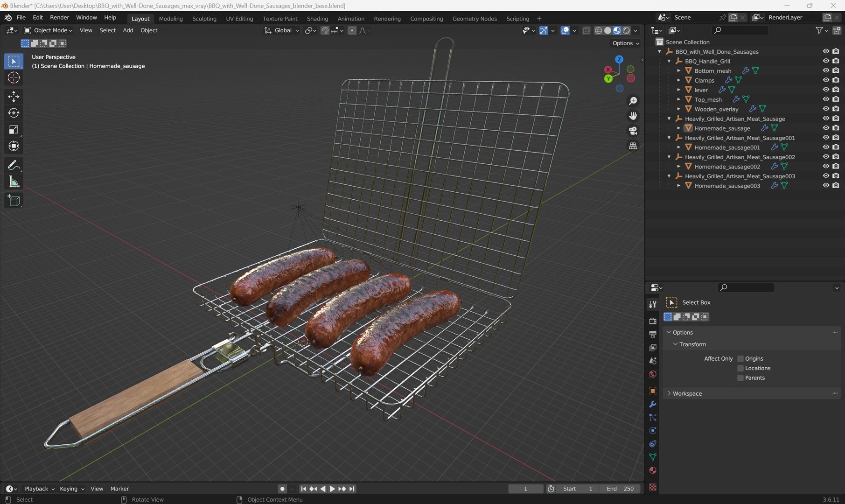Enable the Origins checkbox
This screenshot has width=845, height=504.
[740, 358]
